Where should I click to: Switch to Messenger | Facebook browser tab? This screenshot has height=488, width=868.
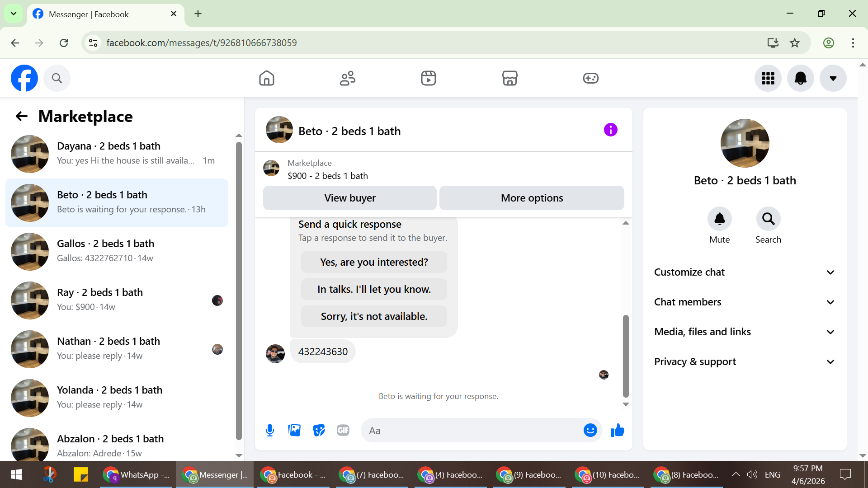106,14
